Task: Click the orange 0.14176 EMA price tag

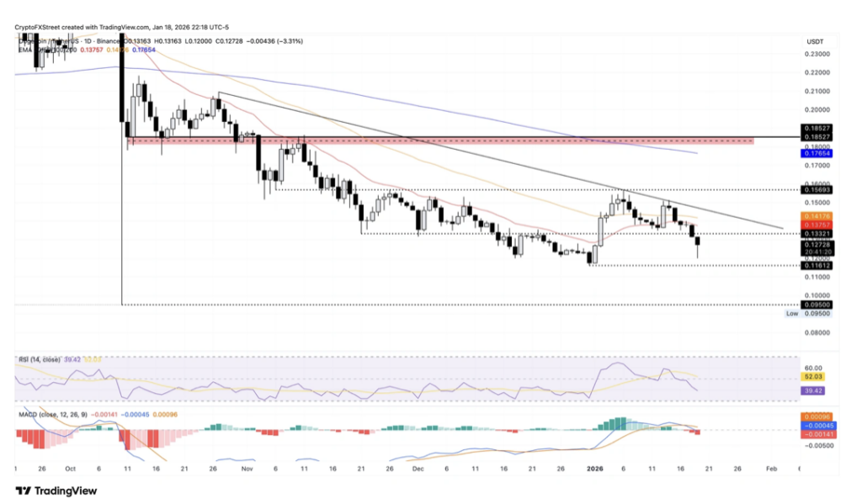Action: coord(816,217)
